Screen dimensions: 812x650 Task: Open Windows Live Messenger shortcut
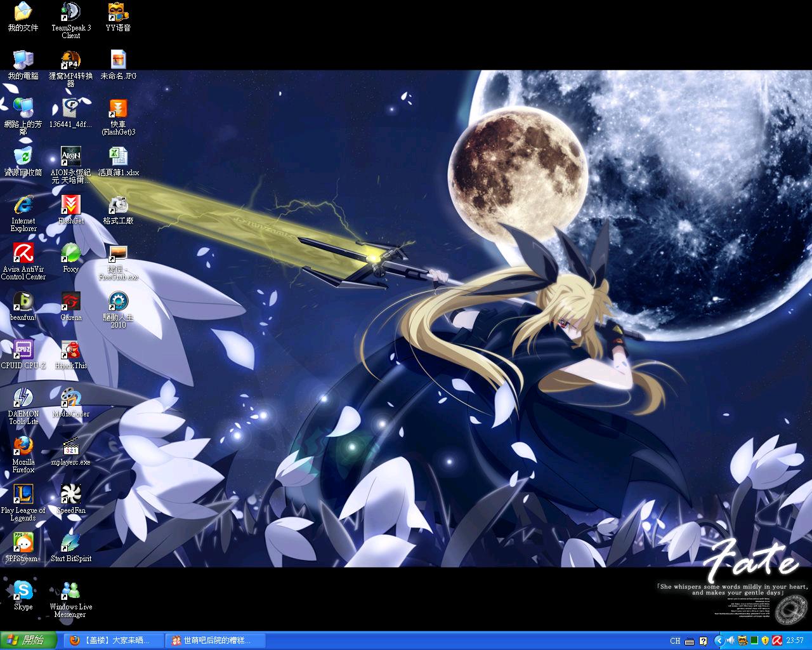[x=70, y=592]
